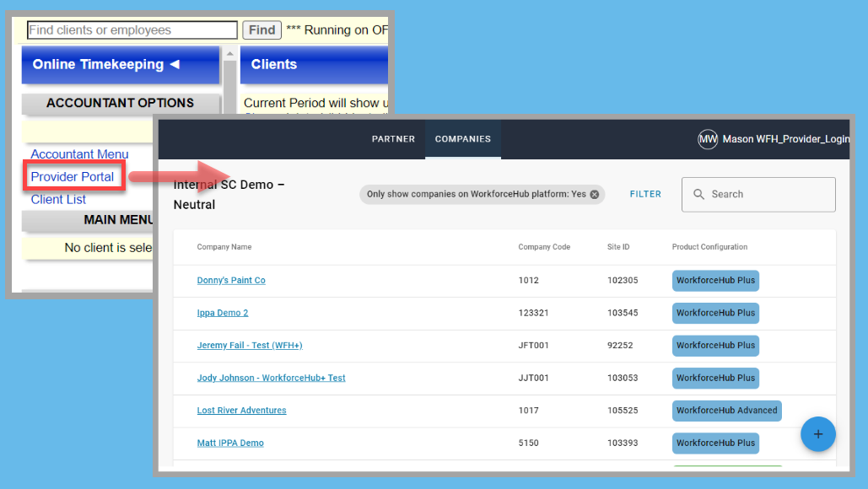Click the Company Name column header

pyautogui.click(x=224, y=247)
